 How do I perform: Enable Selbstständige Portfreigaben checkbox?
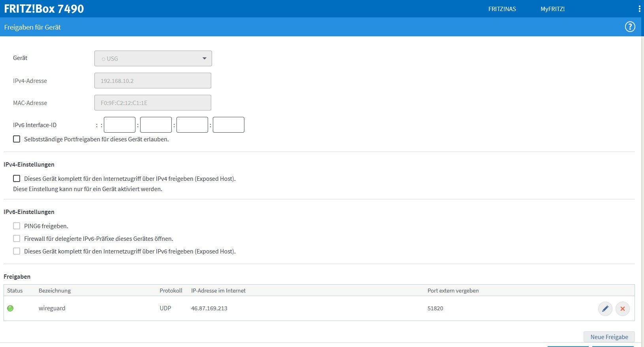17,139
